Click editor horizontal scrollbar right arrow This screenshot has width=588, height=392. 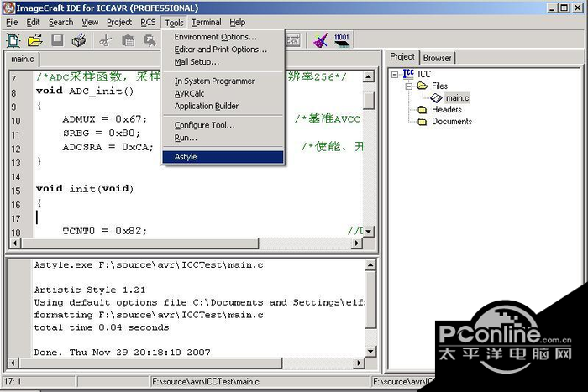357,243
